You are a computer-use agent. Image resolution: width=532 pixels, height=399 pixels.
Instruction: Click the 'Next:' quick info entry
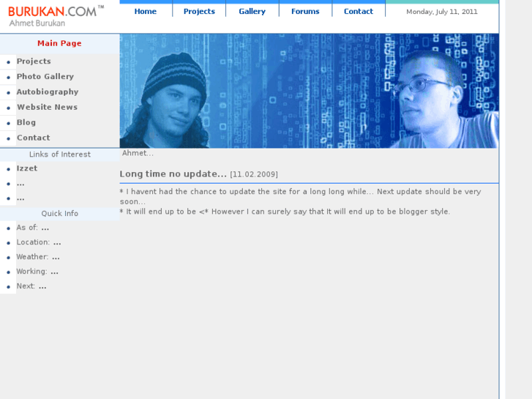click(x=31, y=286)
